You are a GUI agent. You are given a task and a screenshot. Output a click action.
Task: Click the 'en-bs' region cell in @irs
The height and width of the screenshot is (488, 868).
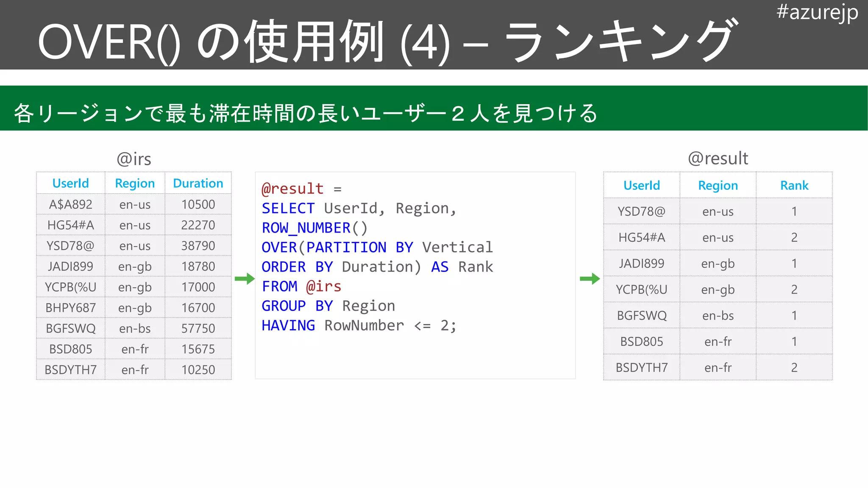135,328
